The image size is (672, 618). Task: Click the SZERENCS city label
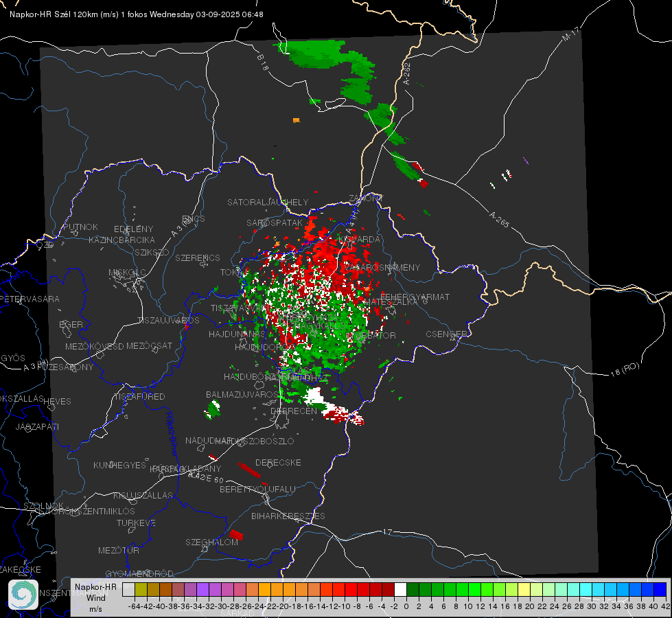198,257
